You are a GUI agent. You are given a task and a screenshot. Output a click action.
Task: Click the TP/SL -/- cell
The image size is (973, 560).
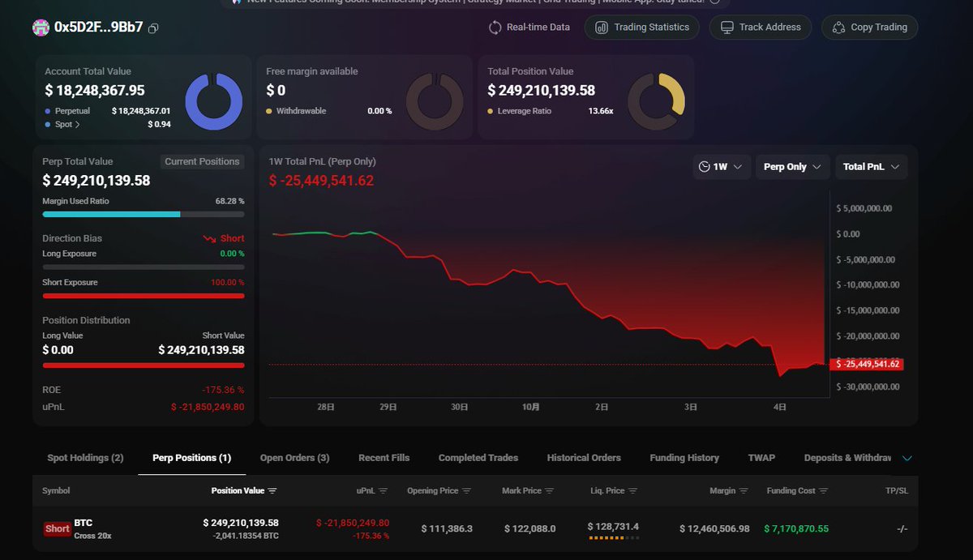coord(902,528)
